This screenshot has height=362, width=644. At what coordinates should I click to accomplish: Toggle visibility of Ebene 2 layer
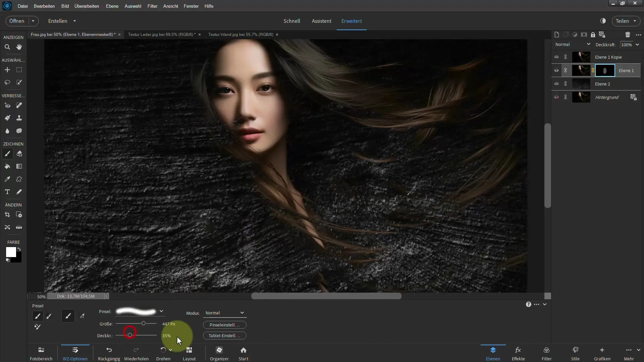point(556,83)
